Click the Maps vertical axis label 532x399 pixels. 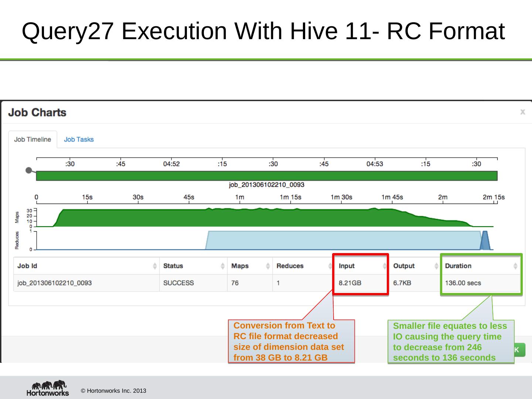[x=17, y=217]
